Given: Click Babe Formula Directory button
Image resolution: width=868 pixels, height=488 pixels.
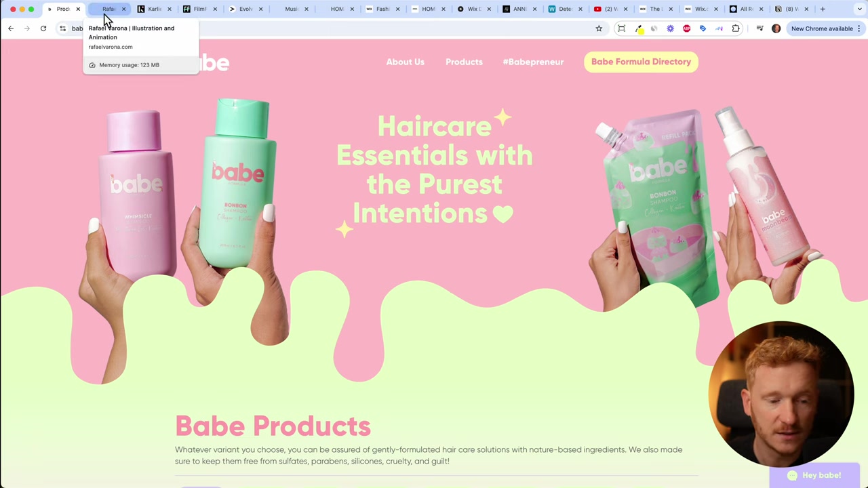Looking at the screenshot, I should tap(641, 62).
